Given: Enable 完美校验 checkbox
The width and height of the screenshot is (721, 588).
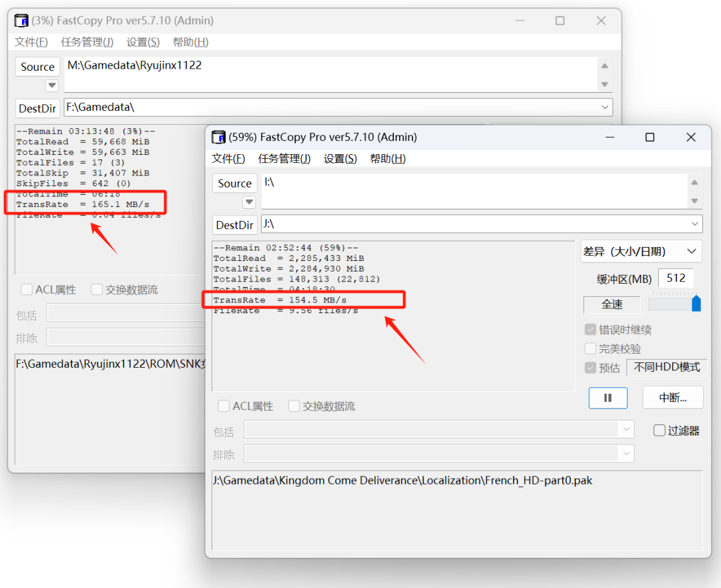Looking at the screenshot, I should click(x=590, y=348).
